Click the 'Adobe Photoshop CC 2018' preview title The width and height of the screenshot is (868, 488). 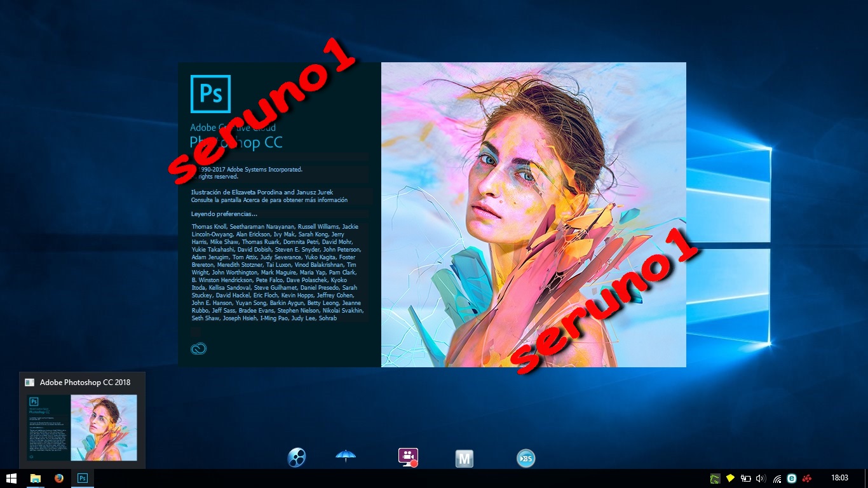pyautogui.click(x=85, y=382)
